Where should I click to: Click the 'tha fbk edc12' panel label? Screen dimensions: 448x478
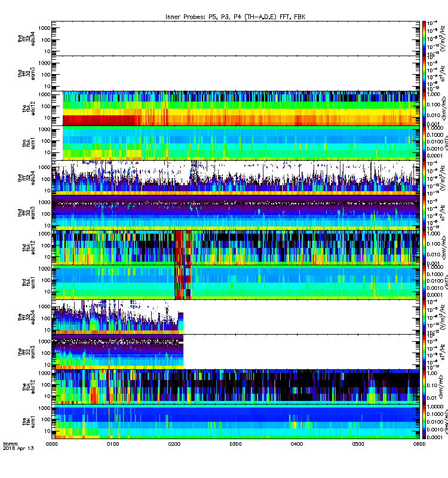coord(29,108)
